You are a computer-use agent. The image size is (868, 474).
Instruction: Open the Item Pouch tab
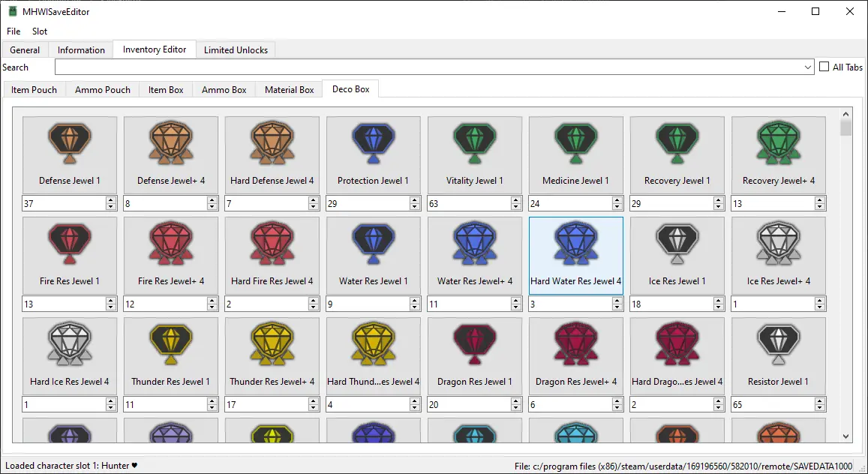[35, 89]
